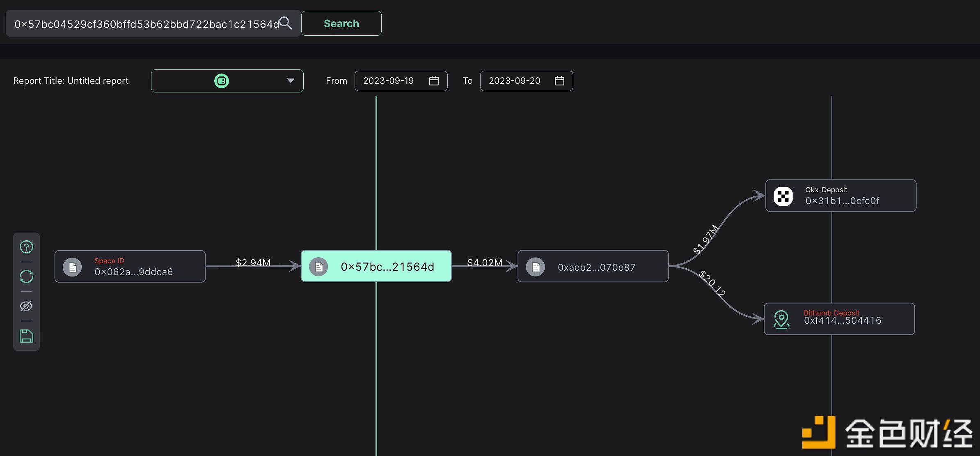Click the Okx-Deposit label text
Image resolution: width=980 pixels, height=456 pixels.
pyautogui.click(x=826, y=190)
